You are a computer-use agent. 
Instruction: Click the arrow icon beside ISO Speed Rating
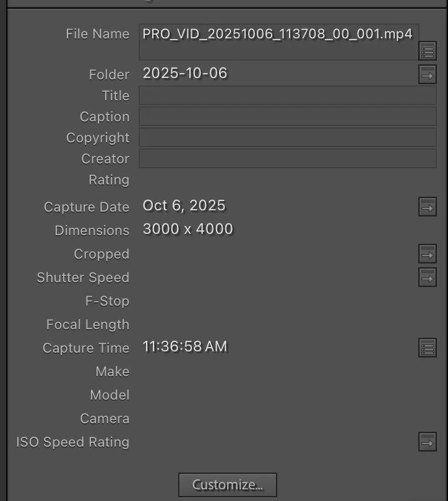[428, 442]
